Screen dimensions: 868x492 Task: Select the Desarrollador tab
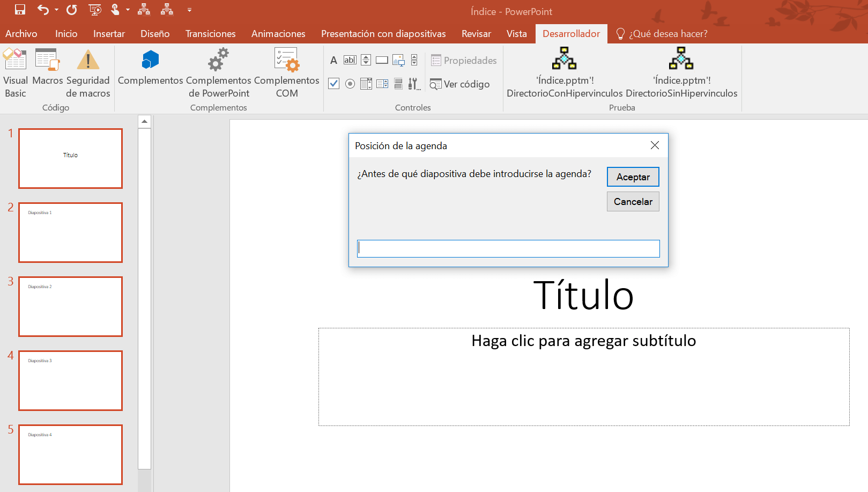click(571, 34)
